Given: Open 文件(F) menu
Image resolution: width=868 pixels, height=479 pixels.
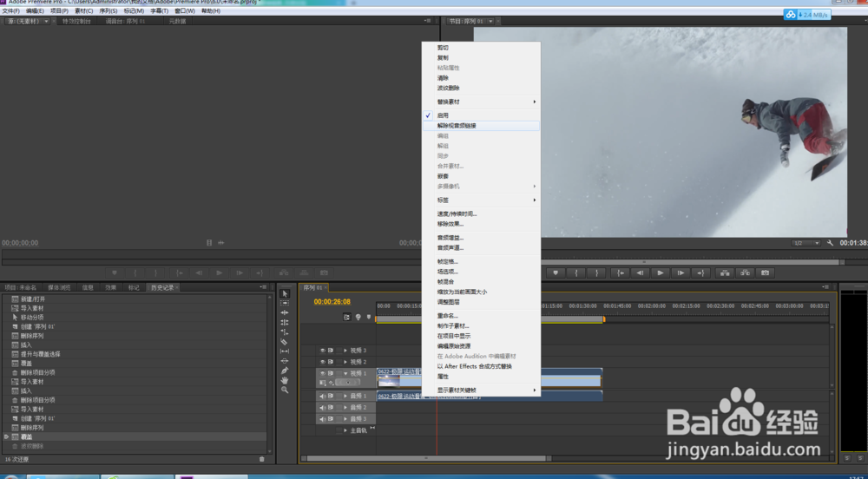Looking at the screenshot, I should [x=11, y=10].
